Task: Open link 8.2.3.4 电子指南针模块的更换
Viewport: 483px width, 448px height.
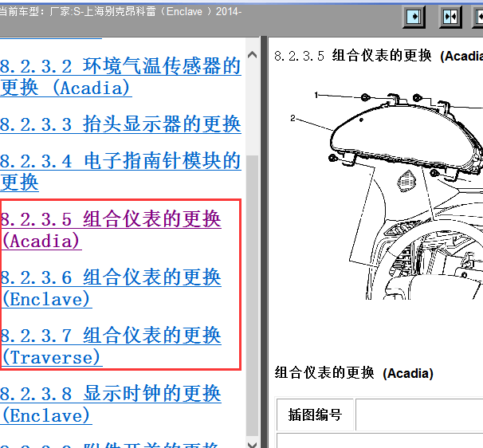Action: 120,171
